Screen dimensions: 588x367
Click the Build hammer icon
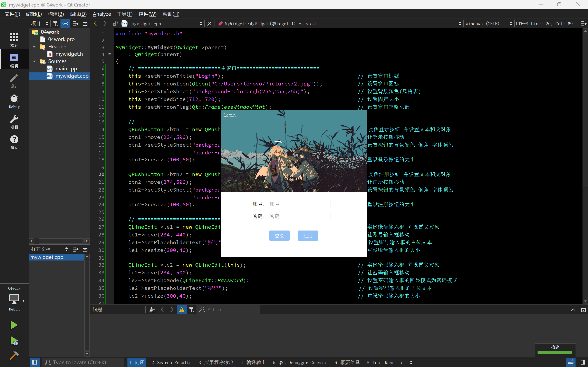click(14, 356)
